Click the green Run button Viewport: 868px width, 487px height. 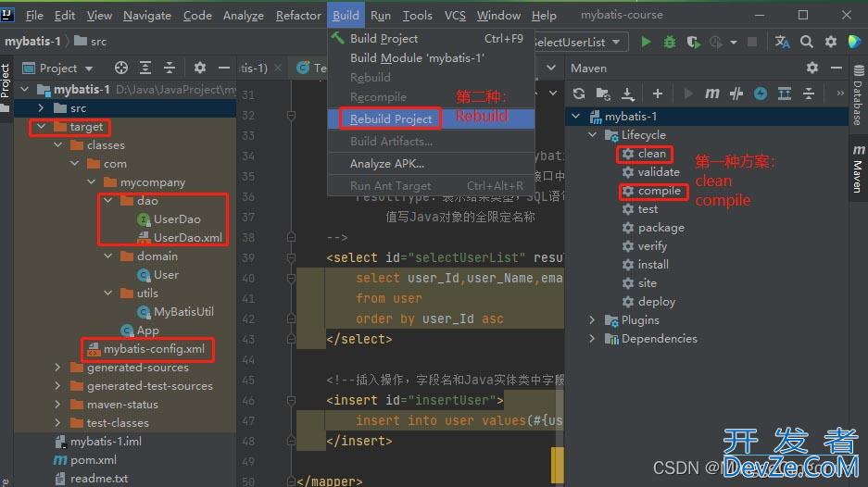tap(646, 42)
